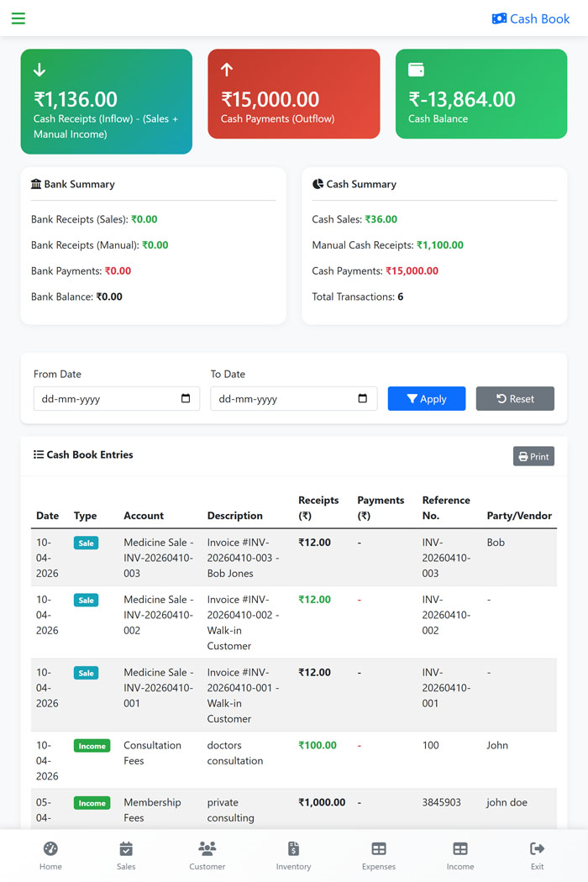Click the Receipts (₹) column header
Viewport: 588px width, 882px height.
tap(318, 508)
